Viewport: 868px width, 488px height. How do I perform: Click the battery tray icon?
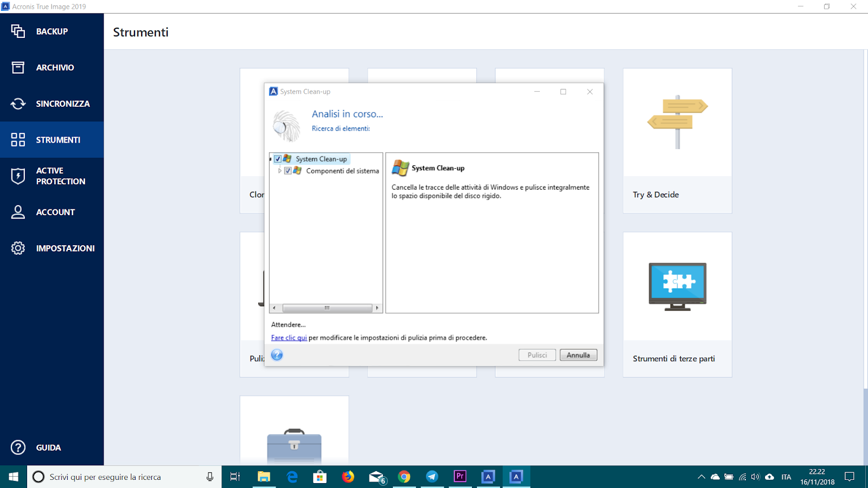click(x=729, y=477)
